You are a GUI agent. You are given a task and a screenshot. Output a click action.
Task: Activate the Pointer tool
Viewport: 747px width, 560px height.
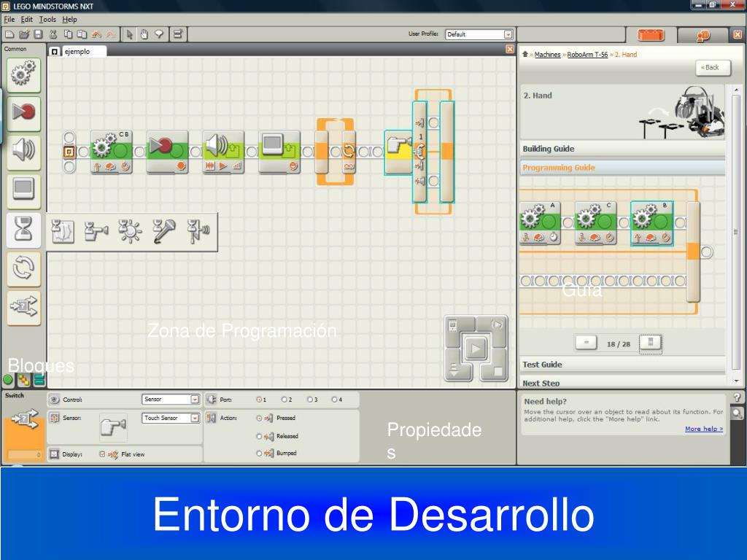tap(130, 34)
